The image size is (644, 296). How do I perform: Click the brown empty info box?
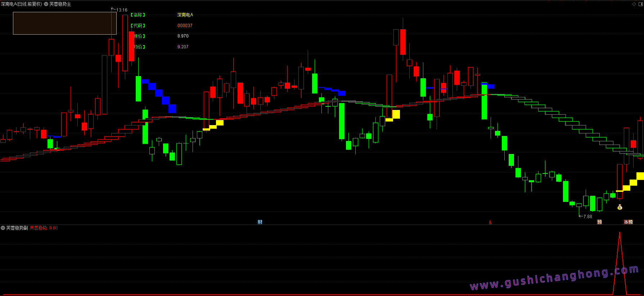tap(65, 23)
